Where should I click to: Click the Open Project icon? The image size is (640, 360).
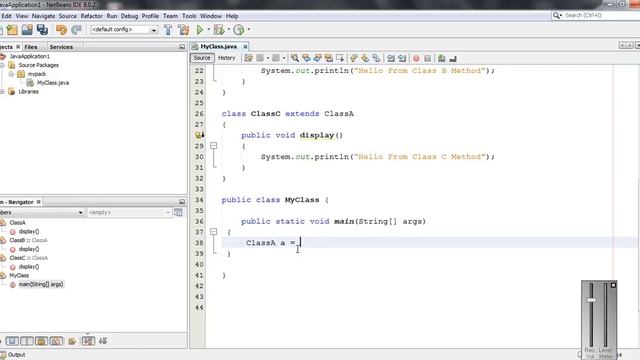pos(27,30)
